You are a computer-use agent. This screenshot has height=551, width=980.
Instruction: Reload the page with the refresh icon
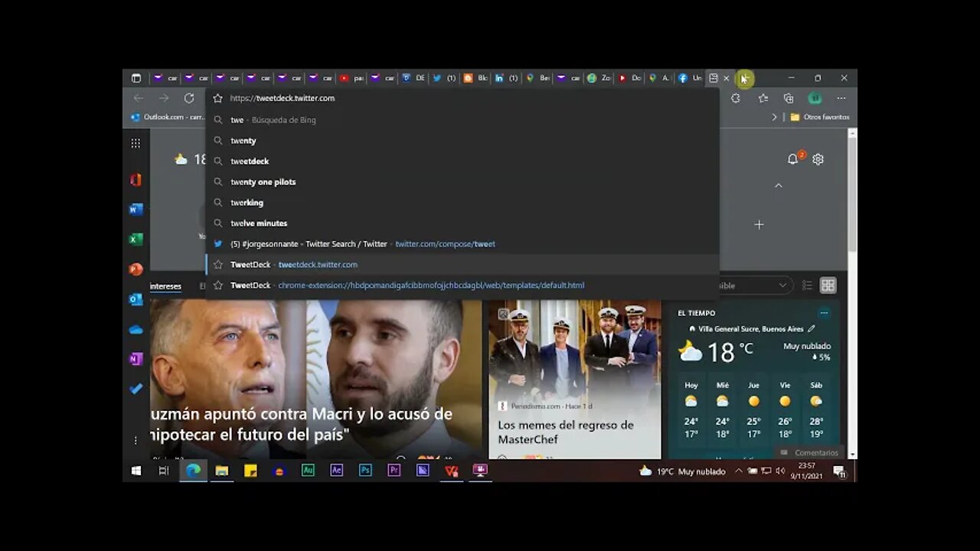189,98
